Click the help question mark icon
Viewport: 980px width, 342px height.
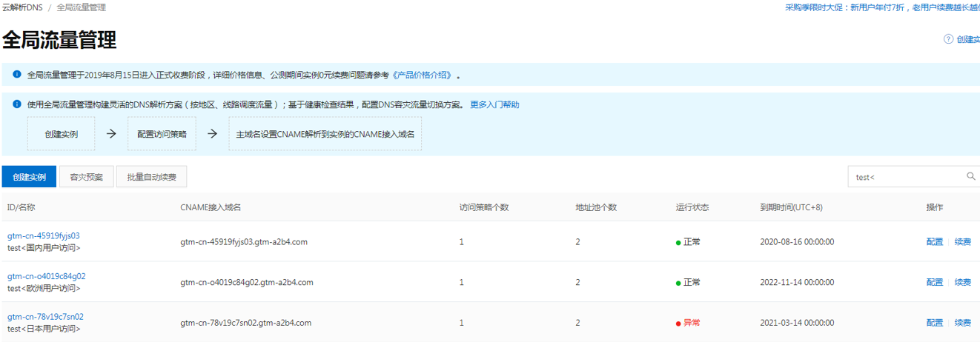pos(948,39)
